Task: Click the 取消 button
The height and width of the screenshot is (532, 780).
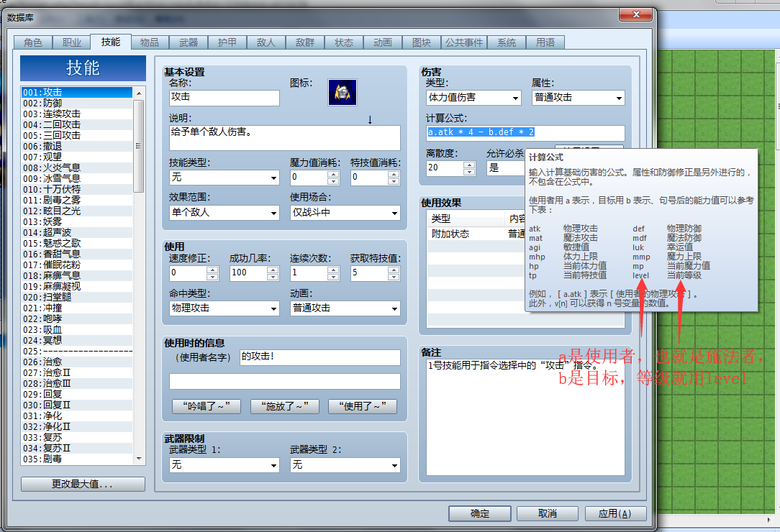Action: tap(547, 513)
